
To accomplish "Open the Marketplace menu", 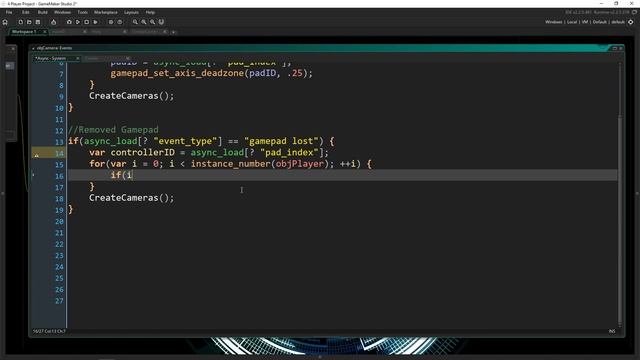I will tap(106, 12).
